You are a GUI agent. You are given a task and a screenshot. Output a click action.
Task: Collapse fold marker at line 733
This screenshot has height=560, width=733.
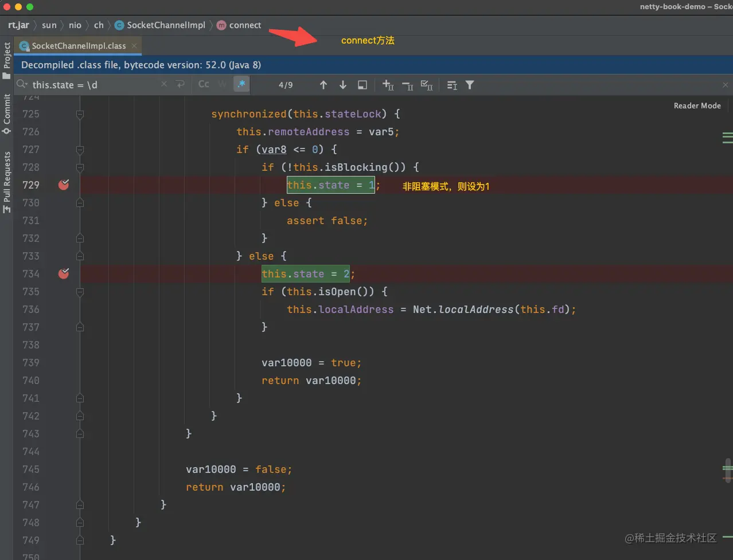pyautogui.click(x=80, y=256)
